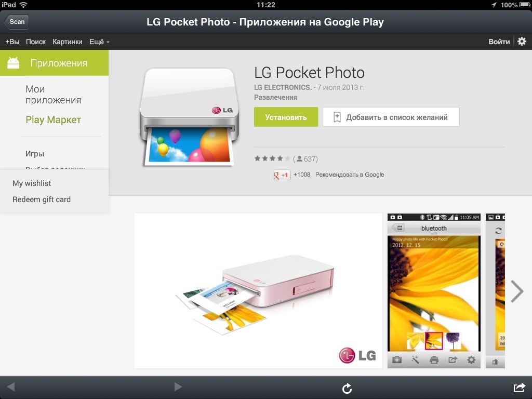Screen dimensions: 532x399
Task: Click the Google +1 icon
Action: (282, 175)
